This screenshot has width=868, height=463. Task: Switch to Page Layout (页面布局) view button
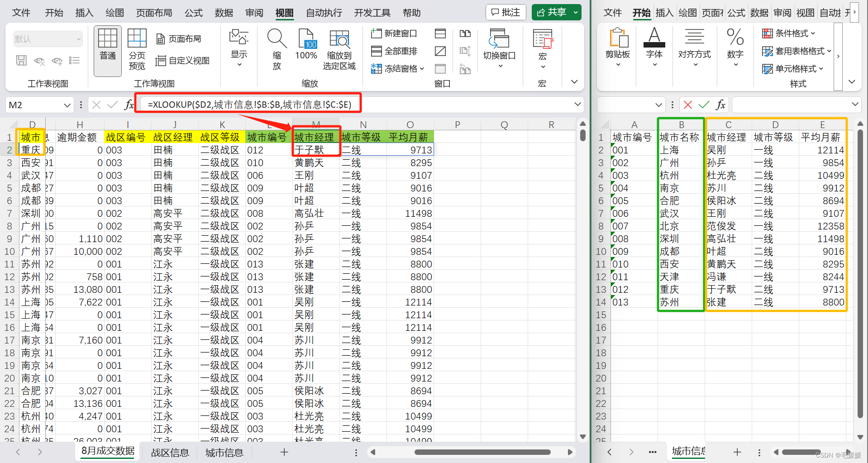[179, 39]
